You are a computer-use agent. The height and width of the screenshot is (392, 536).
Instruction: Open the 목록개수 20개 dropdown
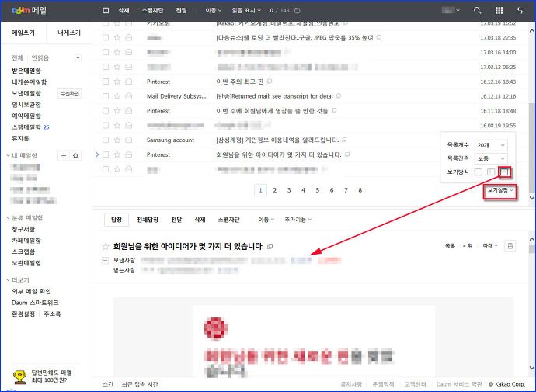[490, 145]
